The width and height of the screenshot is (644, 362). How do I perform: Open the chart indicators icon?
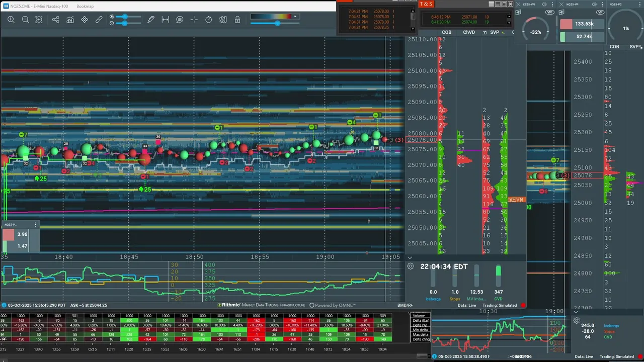(70, 20)
